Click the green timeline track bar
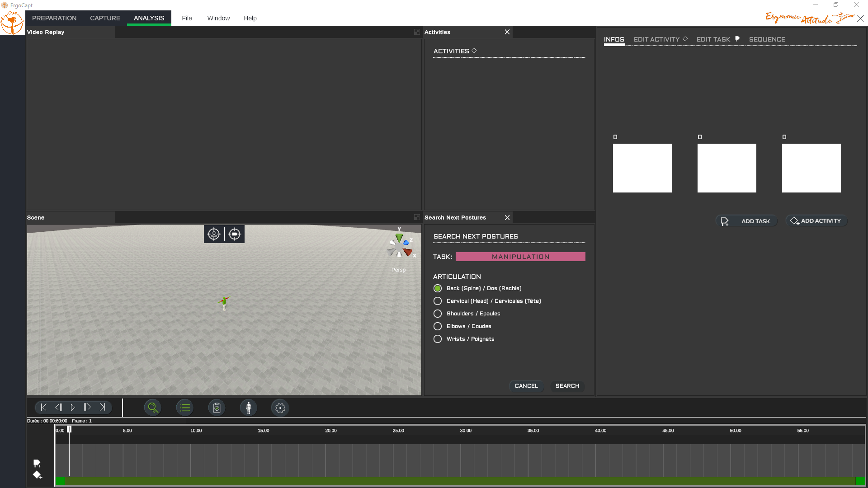 [460, 481]
